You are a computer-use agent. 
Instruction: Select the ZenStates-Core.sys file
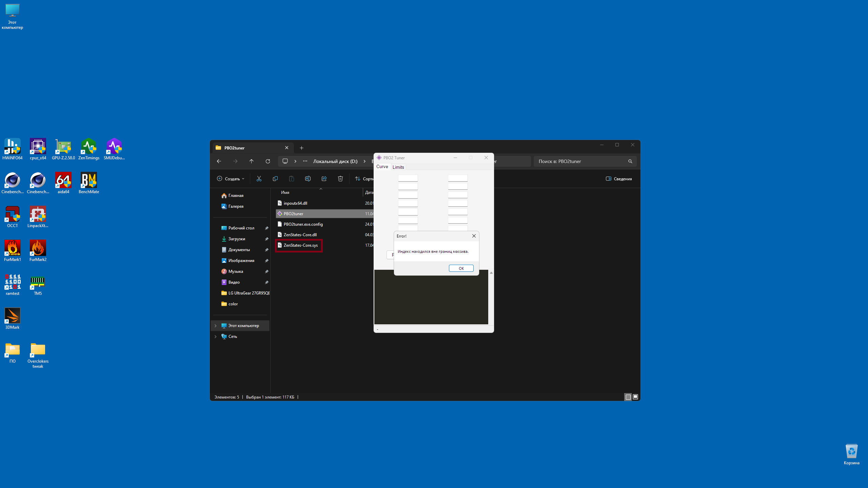[300, 245]
